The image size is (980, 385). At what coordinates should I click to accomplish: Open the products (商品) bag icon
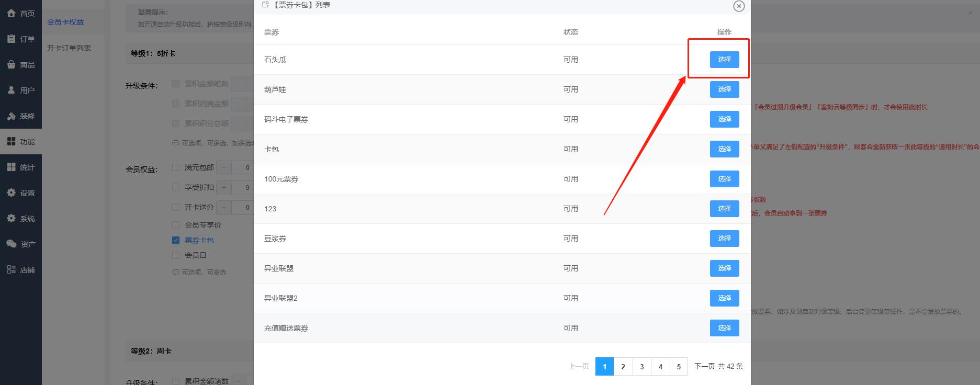11,64
